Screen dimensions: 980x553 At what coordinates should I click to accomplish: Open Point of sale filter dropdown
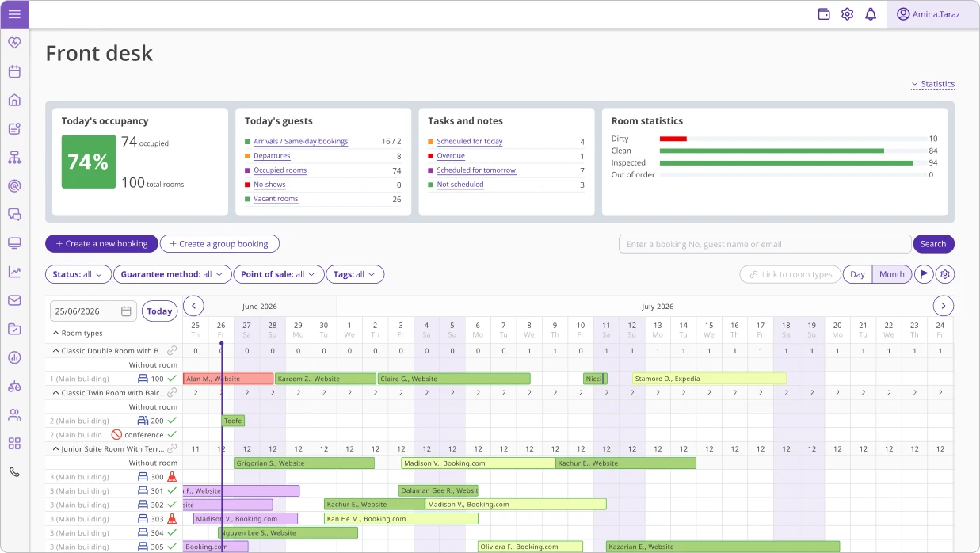pos(278,274)
